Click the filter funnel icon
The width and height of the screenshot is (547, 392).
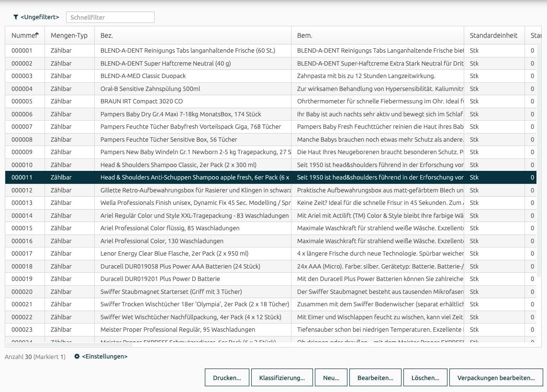[x=16, y=17]
